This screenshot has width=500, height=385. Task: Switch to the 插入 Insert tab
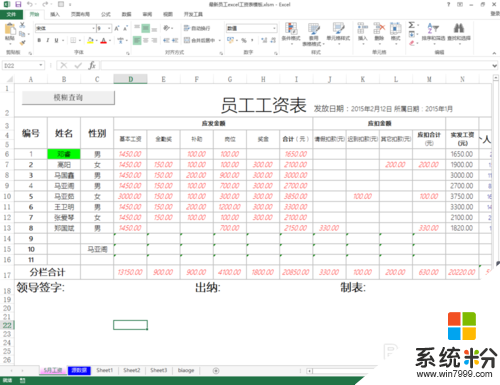click(x=55, y=14)
